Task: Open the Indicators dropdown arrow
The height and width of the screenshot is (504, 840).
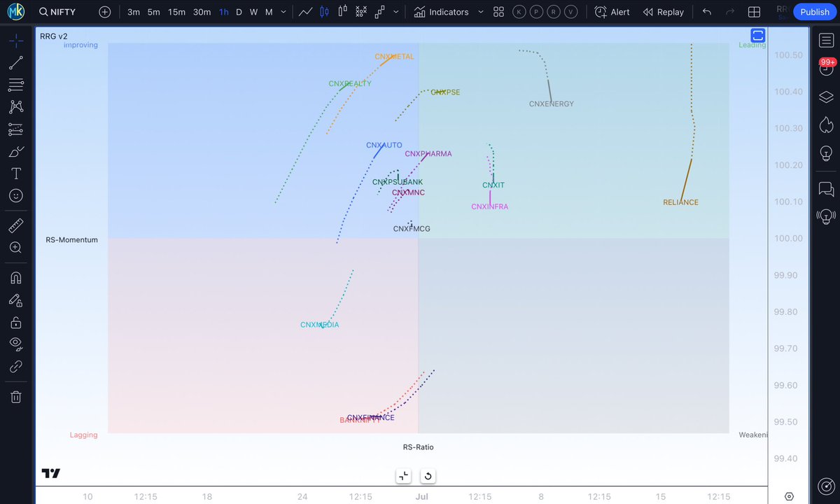Action: pyautogui.click(x=480, y=12)
